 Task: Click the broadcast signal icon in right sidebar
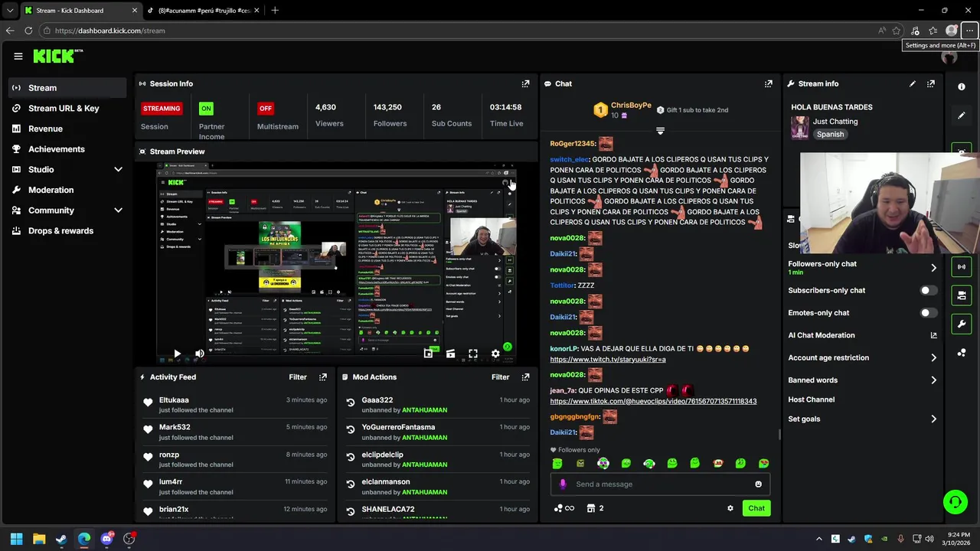pos(962,266)
